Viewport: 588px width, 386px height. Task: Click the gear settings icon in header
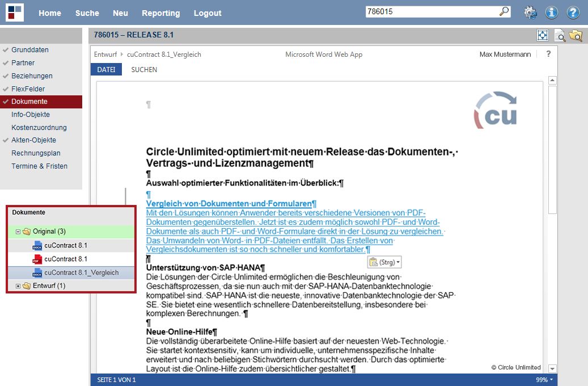[530, 12]
